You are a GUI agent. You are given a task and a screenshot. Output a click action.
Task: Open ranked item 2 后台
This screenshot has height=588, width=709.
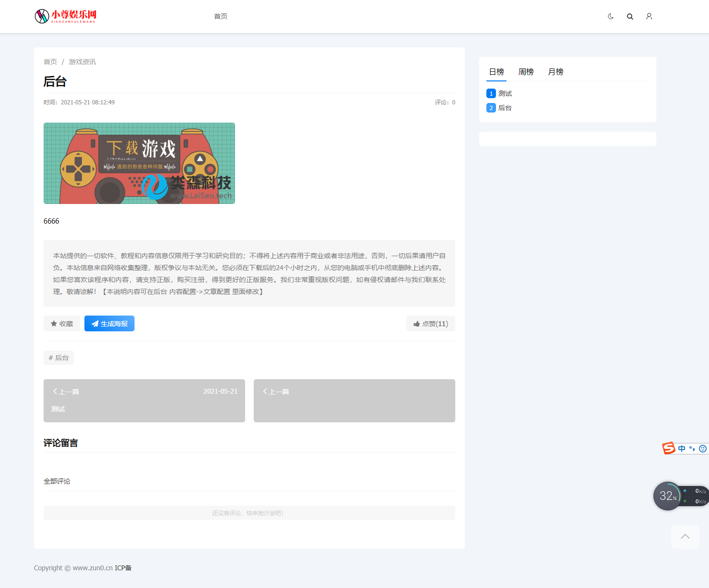[x=499, y=108]
